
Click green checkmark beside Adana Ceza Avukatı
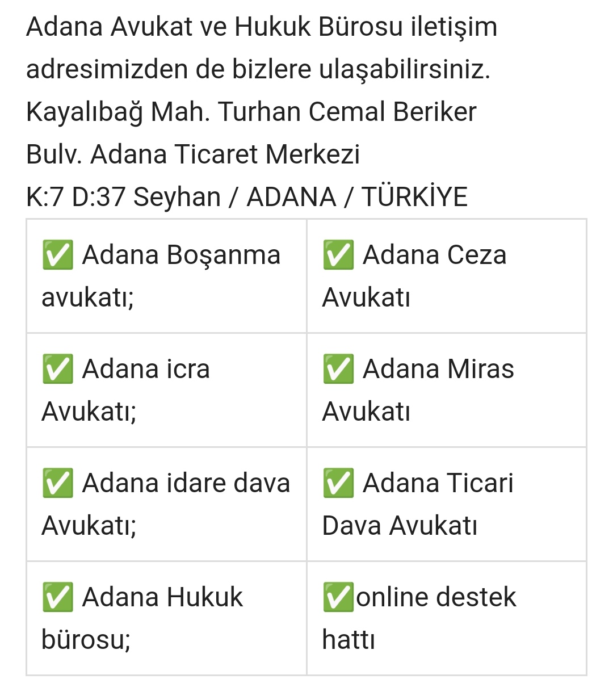point(338,255)
